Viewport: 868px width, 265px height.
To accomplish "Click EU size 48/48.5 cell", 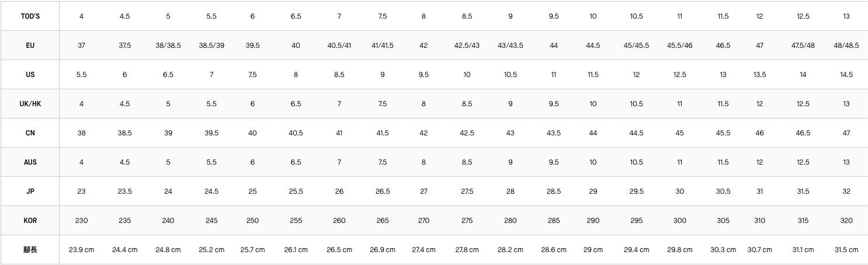I will pos(846,46).
